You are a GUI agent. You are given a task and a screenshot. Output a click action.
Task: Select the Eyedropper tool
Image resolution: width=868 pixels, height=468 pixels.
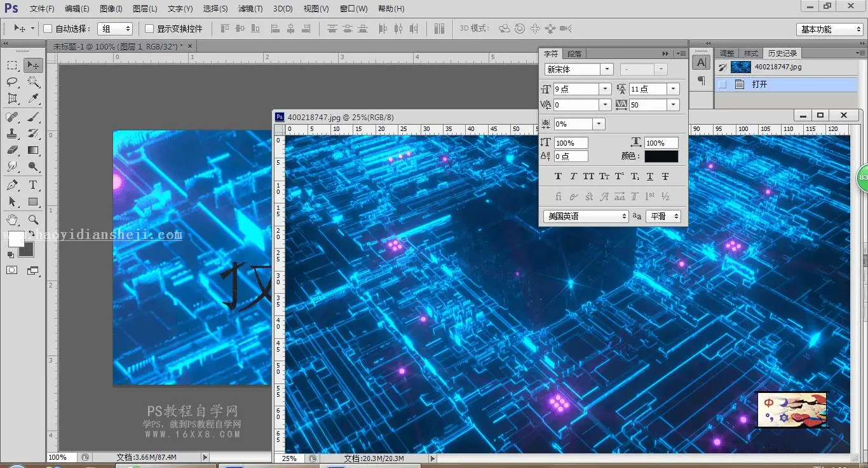[33, 99]
